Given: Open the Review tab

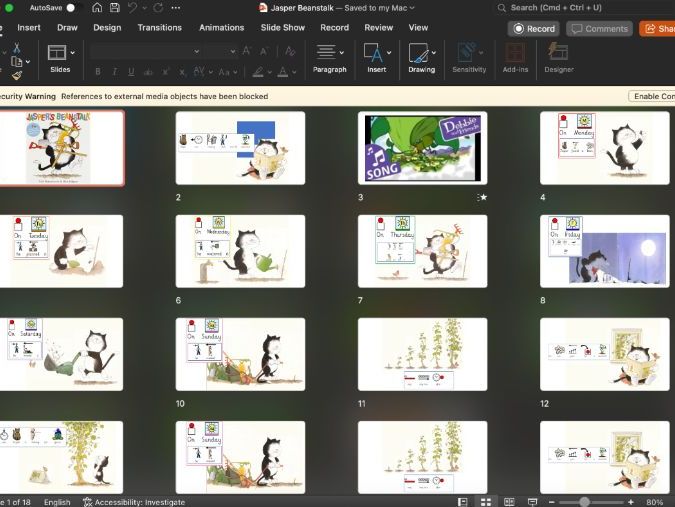Looking at the screenshot, I should coord(379,28).
